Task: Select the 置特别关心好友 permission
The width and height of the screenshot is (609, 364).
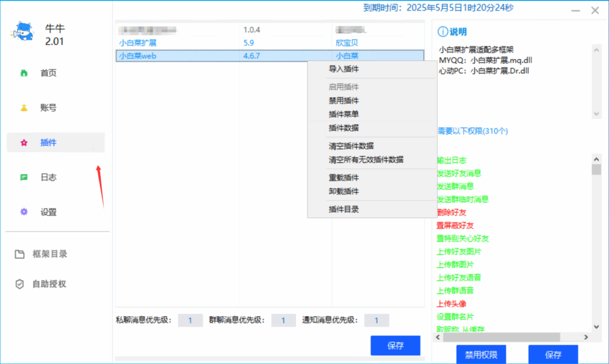Action: (x=463, y=239)
